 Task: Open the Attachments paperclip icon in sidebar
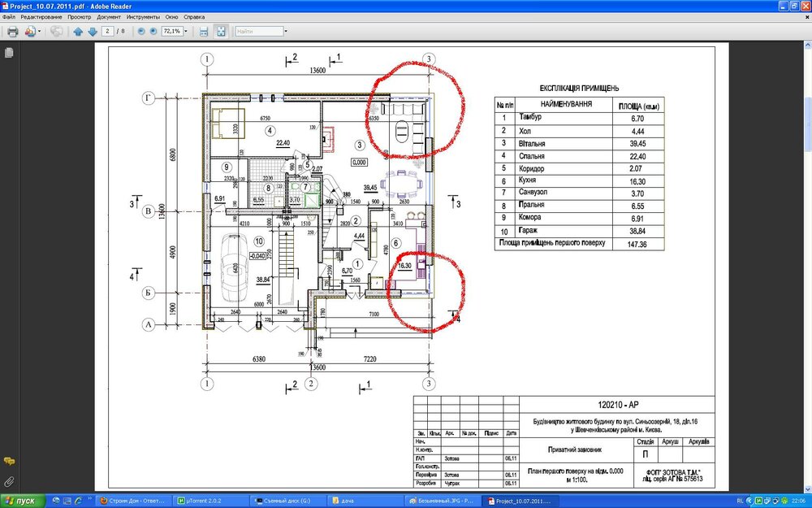[x=9, y=481]
